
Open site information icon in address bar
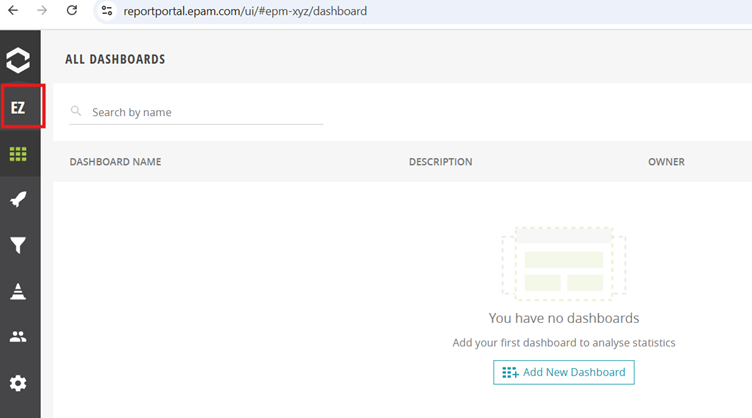(107, 11)
